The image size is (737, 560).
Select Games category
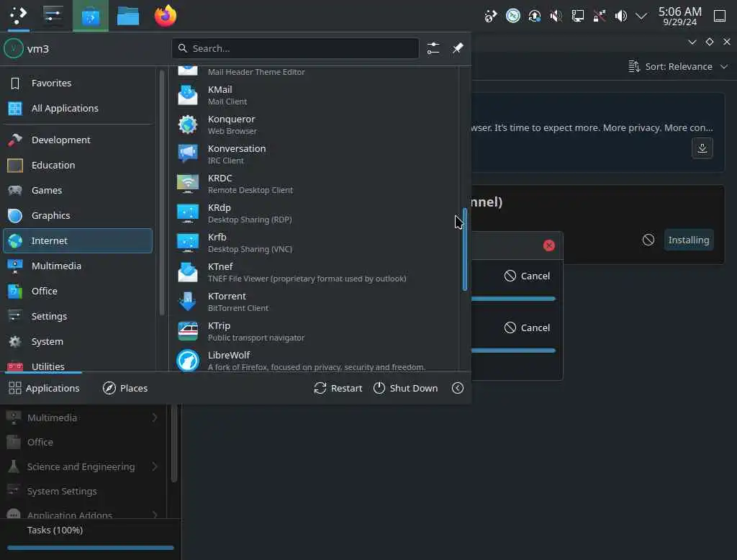click(x=78, y=190)
